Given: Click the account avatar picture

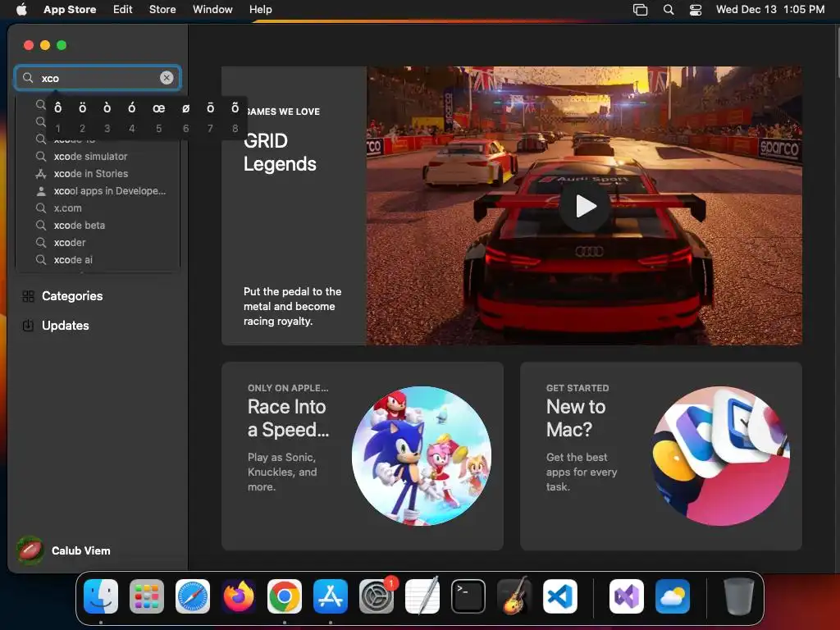Looking at the screenshot, I should tap(30, 550).
